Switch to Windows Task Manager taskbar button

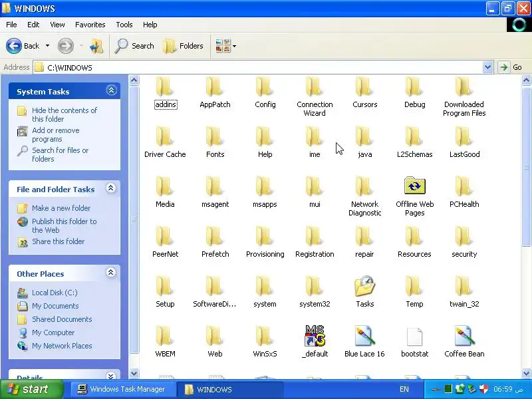pyautogui.click(x=123, y=389)
